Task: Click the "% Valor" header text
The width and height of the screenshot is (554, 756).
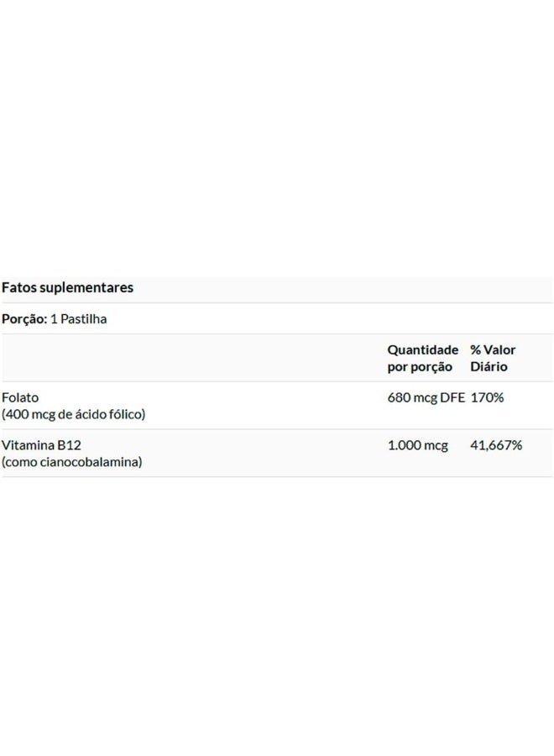Action: click(x=493, y=349)
